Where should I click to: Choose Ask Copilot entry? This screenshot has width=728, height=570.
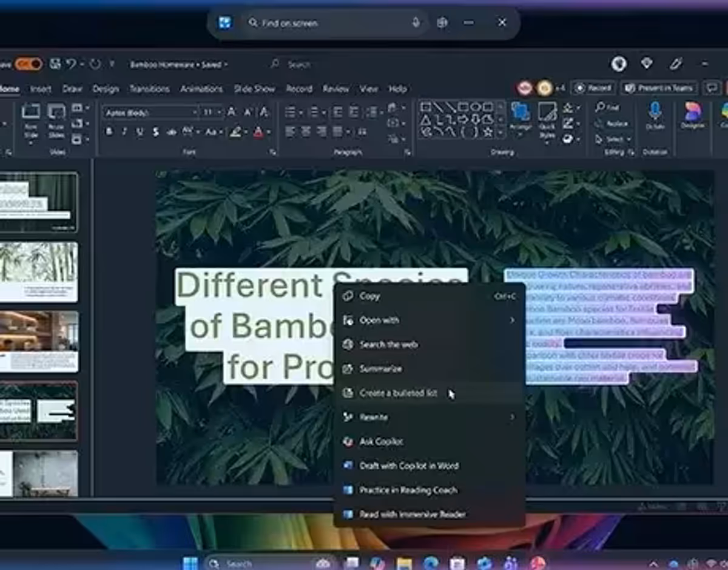(429, 442)
